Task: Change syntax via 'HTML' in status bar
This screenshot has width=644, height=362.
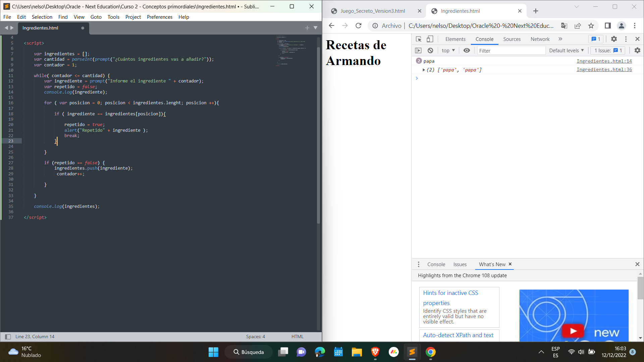Action: [297, 337]
